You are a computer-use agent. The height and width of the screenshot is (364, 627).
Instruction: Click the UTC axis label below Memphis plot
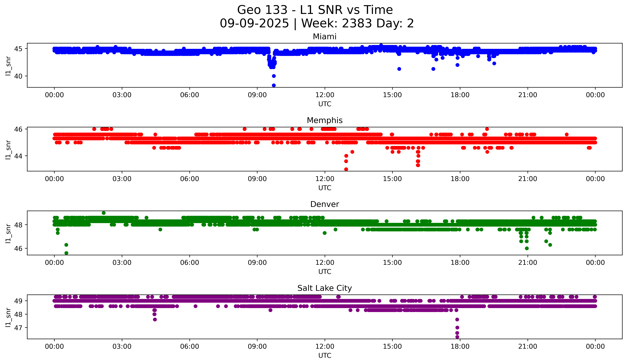coord(325,188)
